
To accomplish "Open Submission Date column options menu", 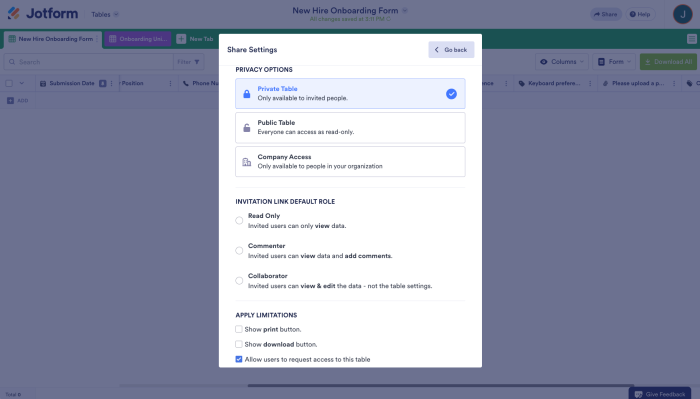I will [x=112, y=83].
